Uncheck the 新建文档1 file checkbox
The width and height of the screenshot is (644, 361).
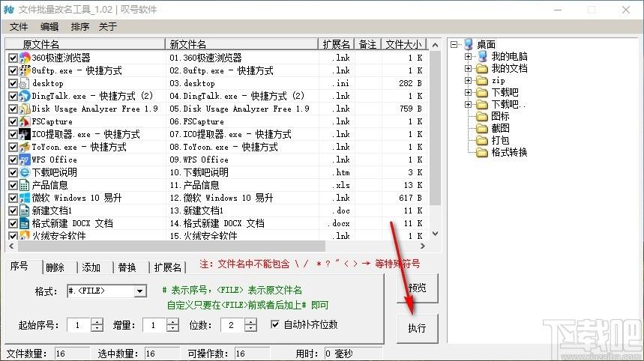13,210
